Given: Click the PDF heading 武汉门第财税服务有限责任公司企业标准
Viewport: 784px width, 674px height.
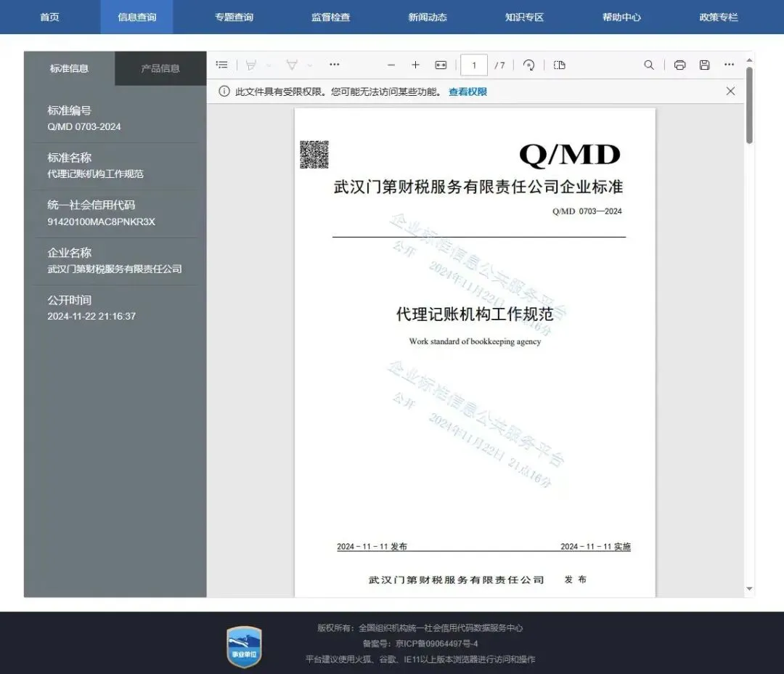Looking at the screenshot, I should pyautogui.click(x=478, y=187).
